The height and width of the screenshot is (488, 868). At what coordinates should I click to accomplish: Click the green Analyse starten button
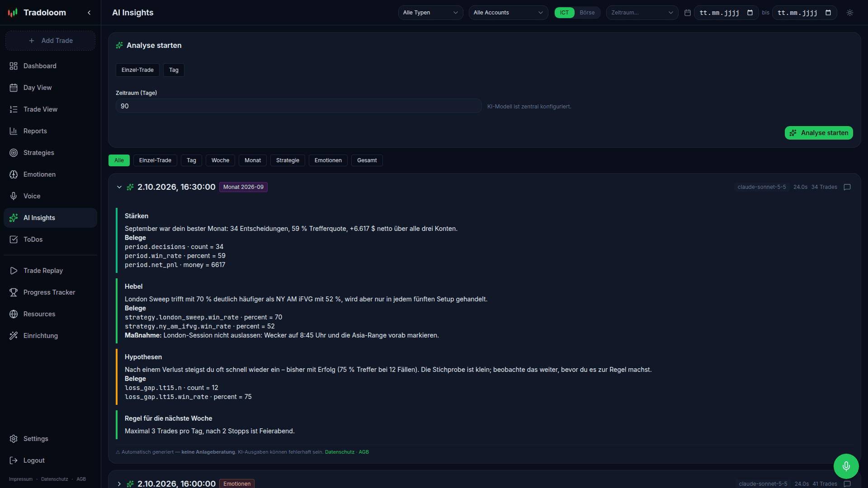pyautogui.click(x=819, y=133)
